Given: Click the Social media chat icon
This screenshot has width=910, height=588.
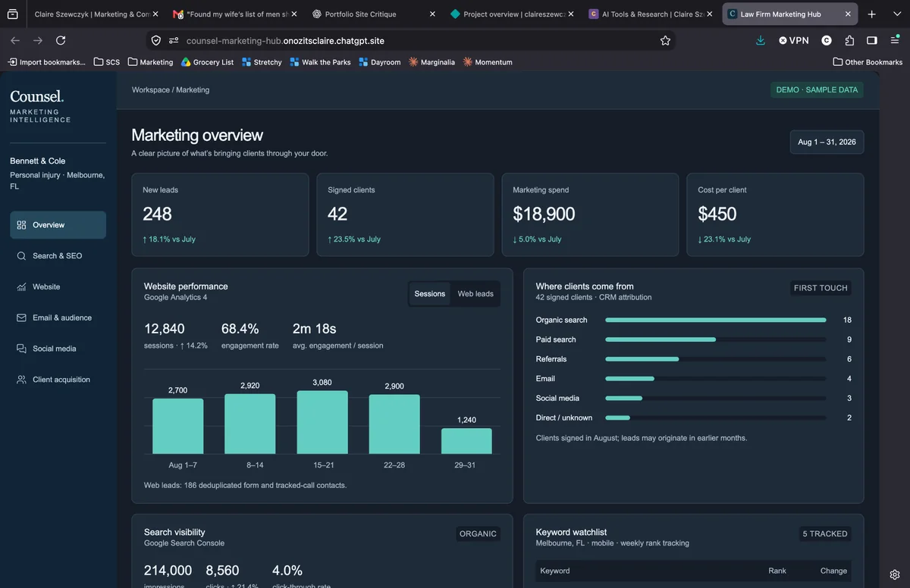Looking at the screenshot, I should tap(21, 349).
